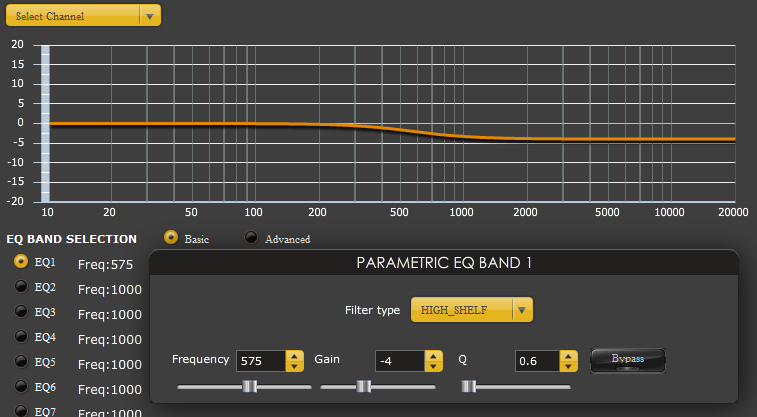
Task: Select the EQ6 band radio button
Action: click(x=21, y=386)
